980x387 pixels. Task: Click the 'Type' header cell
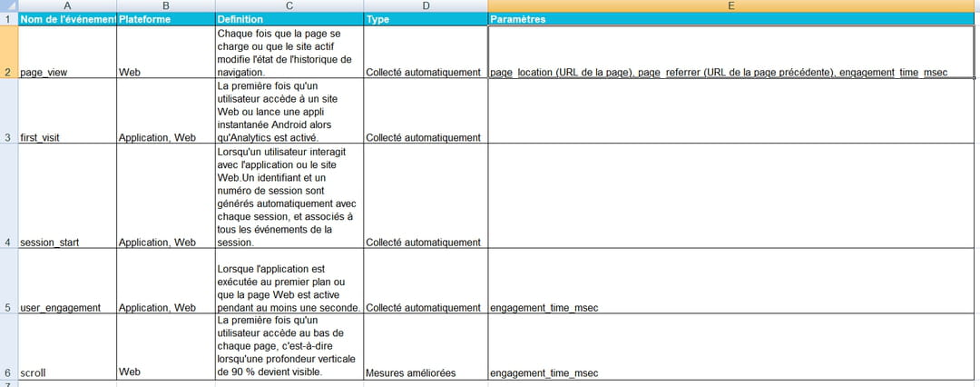click(x=426, y=19)
